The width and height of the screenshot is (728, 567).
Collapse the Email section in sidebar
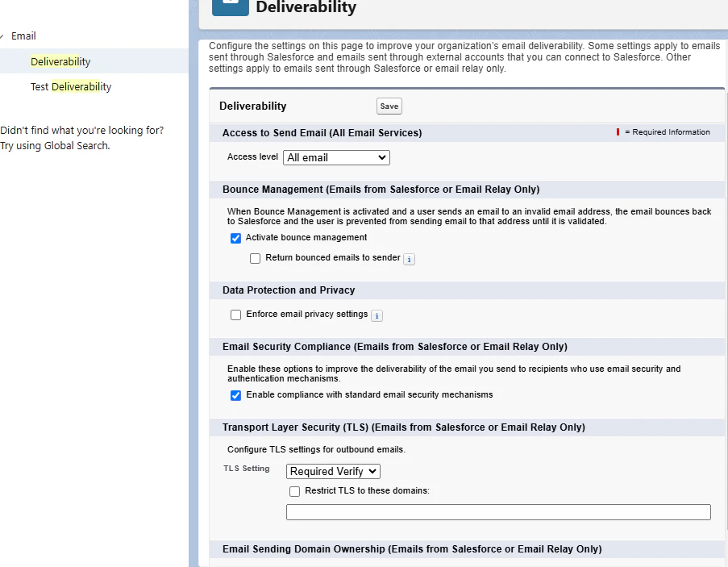[2, 36]
